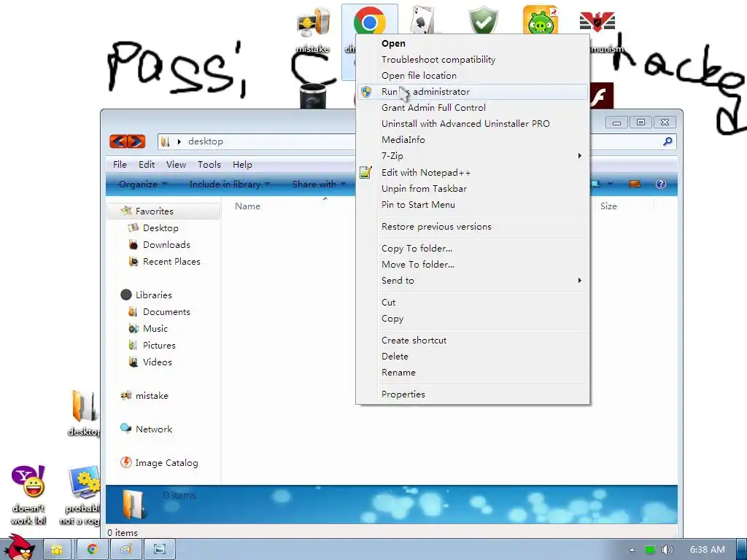Open 'Include in library' dropdown
This screenshot has width=747, height=560.
[x=230, y=184]
